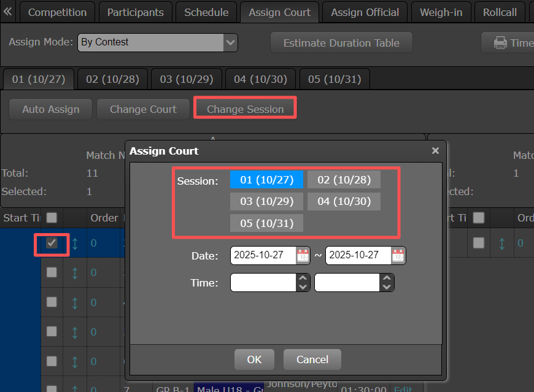Viewport: 534px width, 392px height.
Task: Open the Assign Mode dropdown
Action: point(231,42)
